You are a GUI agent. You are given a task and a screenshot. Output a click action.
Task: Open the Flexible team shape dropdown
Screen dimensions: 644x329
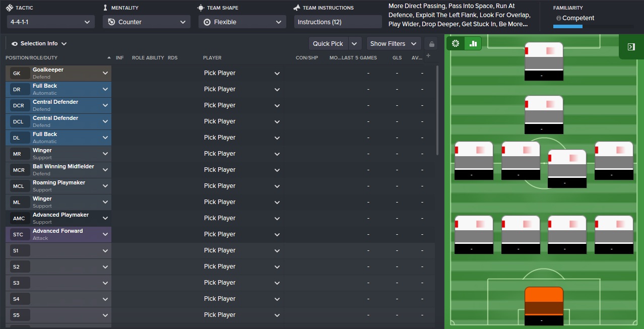coord(242,22)
